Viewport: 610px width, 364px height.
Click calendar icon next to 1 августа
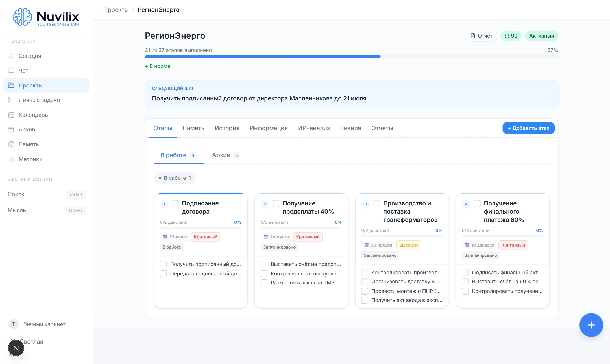pyautogui.click(x=266, y=237)
